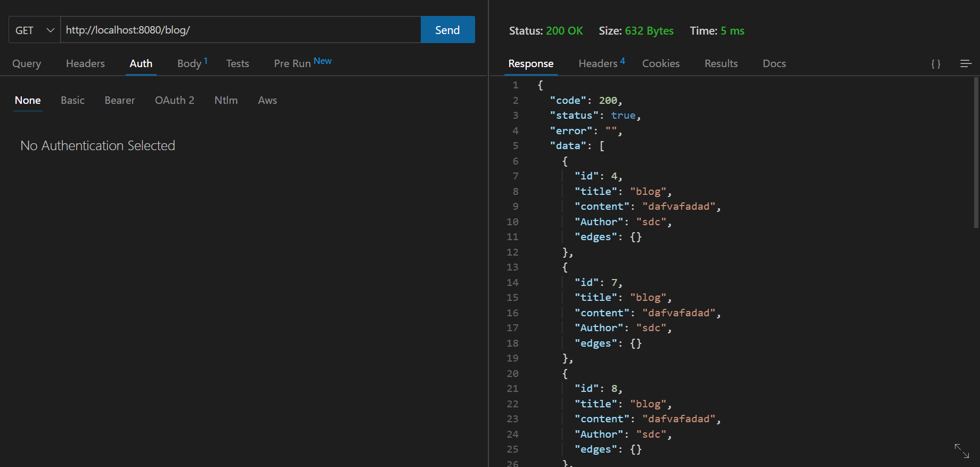Click the "code": 200 line

coord(586,100)
